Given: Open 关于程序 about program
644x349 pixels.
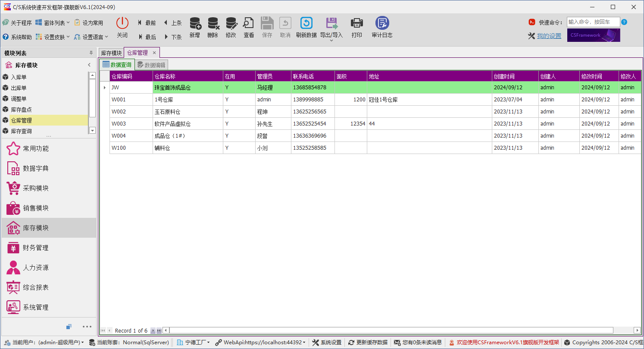Looking at the screenshot, I should 17,23.
